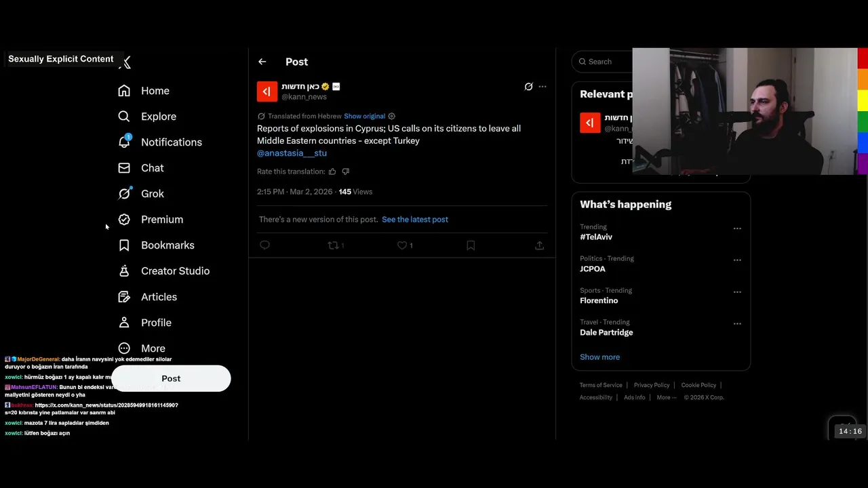
Task: Open the @anastasia__stu mention
Action: click(292, 153)
